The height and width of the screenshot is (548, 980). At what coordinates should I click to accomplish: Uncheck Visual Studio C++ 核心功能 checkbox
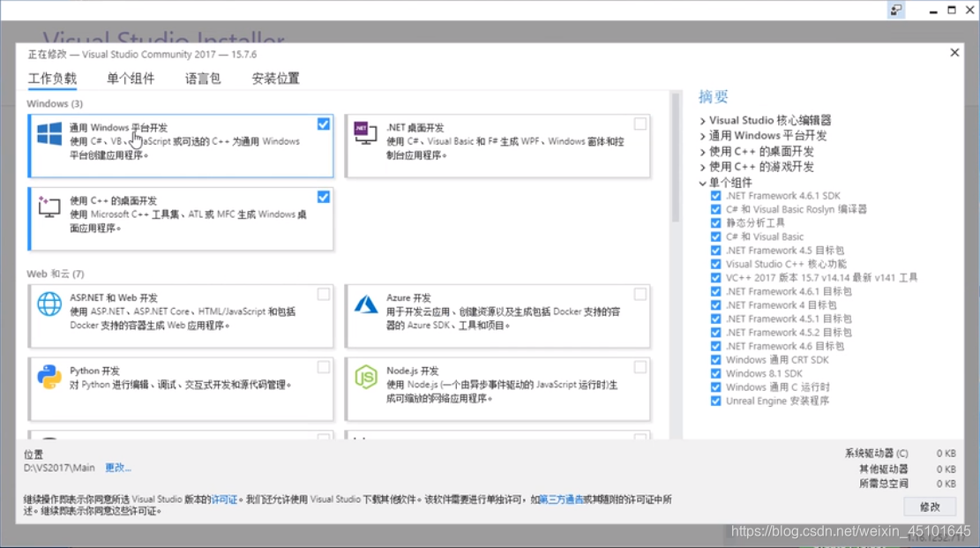(715, 264)
